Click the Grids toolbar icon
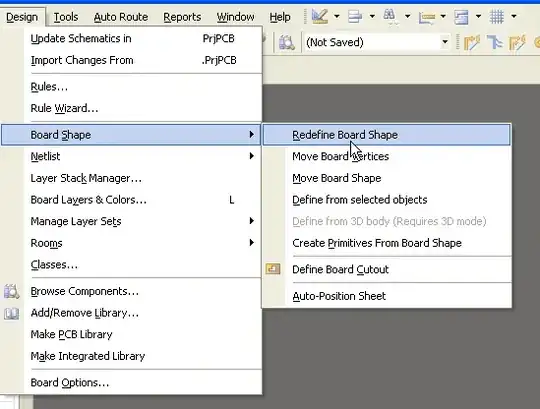Viewport: 540px width, 409px height. click(497, 16)
